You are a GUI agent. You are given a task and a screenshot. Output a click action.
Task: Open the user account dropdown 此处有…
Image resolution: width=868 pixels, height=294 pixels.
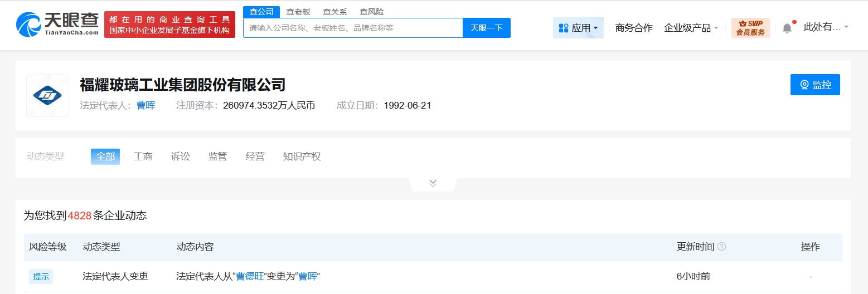click(826, 27)
